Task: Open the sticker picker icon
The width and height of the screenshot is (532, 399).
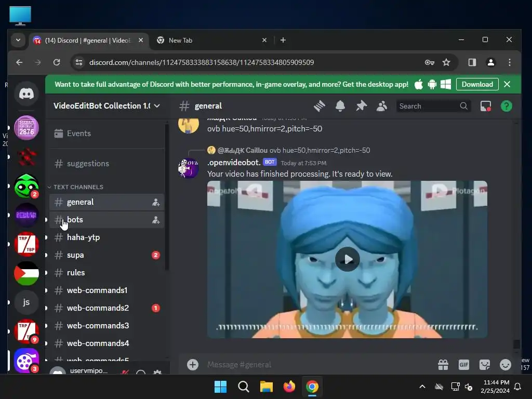Action: tap(485, 365)
